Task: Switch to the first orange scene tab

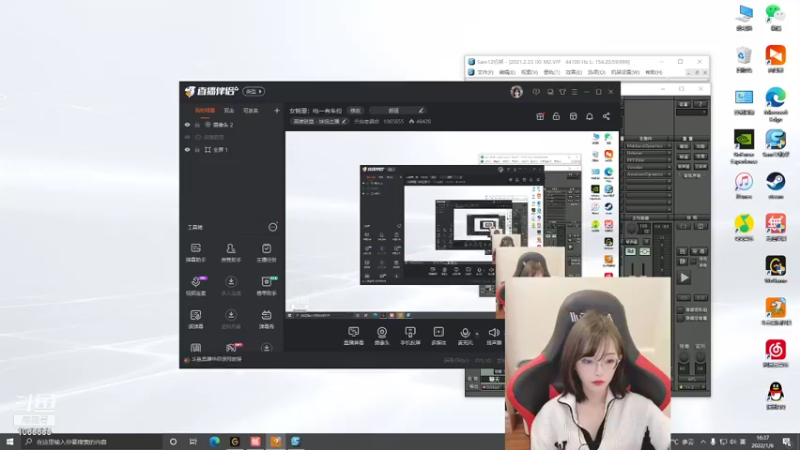Action: tap(205, 110)
